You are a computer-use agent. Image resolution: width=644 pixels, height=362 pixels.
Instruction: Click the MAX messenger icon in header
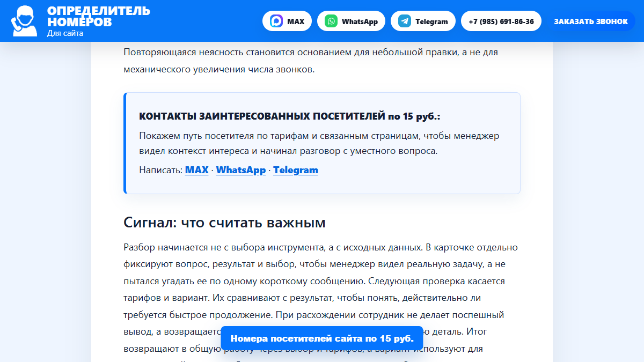[x=277, y=21]
